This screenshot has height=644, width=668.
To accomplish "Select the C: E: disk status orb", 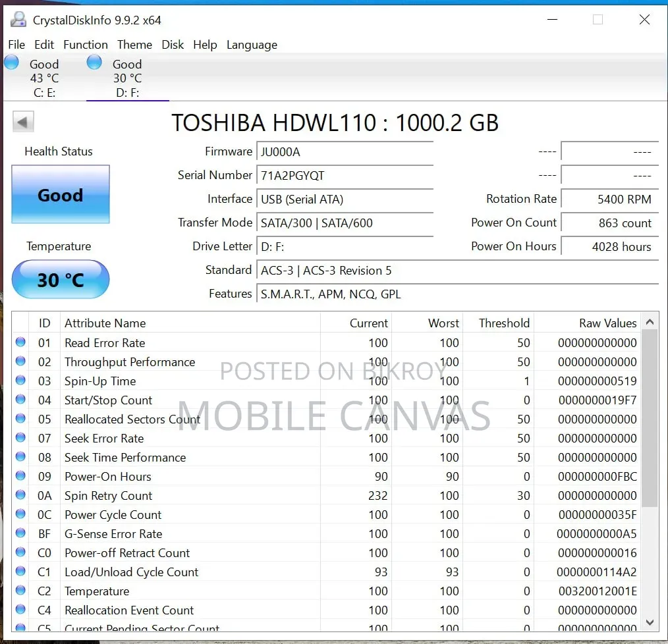I will click(x=11, y=62).
